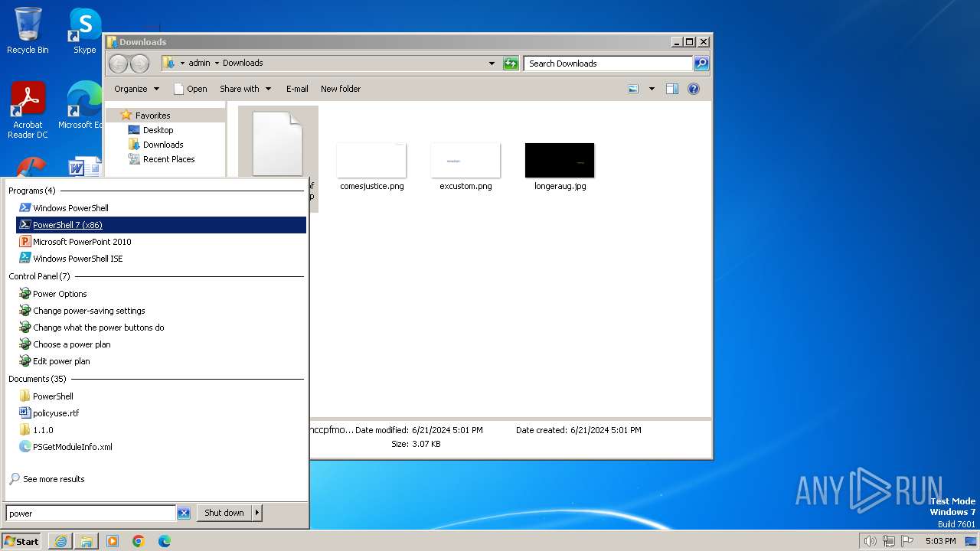The width and height of the screenshot is (980, 551).
Task: Open Acrobat Reader DC desktop shortcut
Action: coord(28,110)
